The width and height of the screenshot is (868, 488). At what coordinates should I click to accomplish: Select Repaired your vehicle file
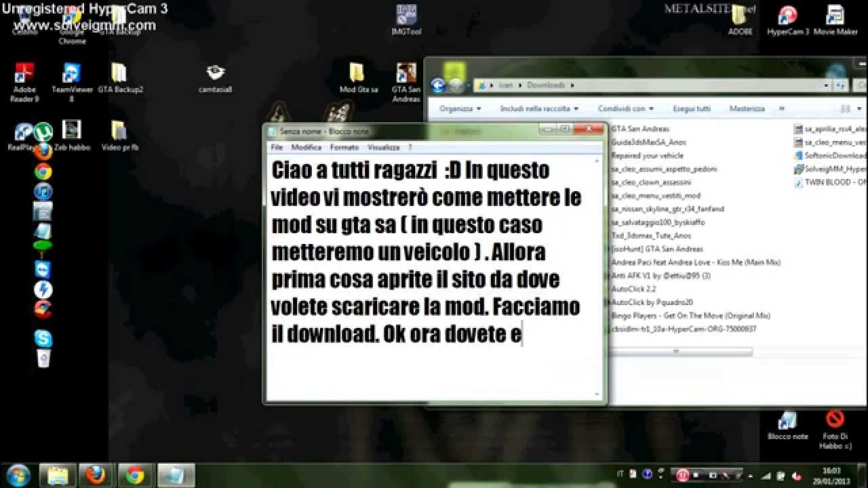point(647,155)
